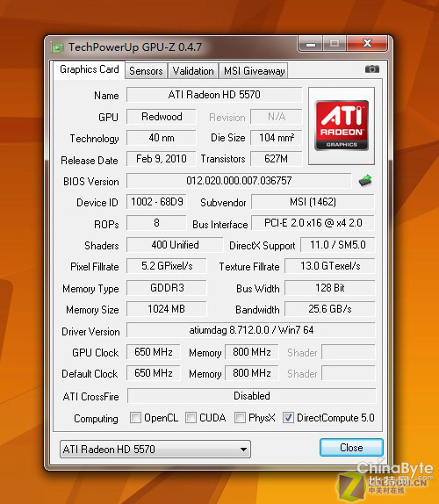Save BIOS using the green chip icon
The width and height of the screenshot is (439, 504).
pyautogui.click(x=365, y=181)
